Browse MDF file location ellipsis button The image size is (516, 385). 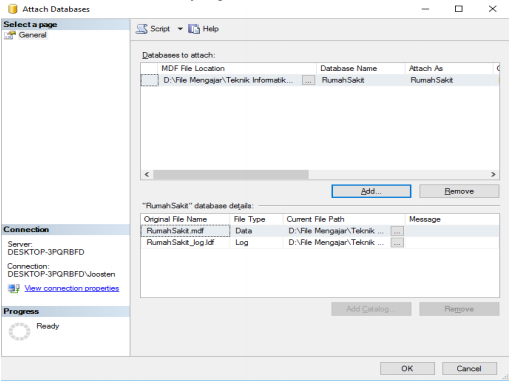308,80
